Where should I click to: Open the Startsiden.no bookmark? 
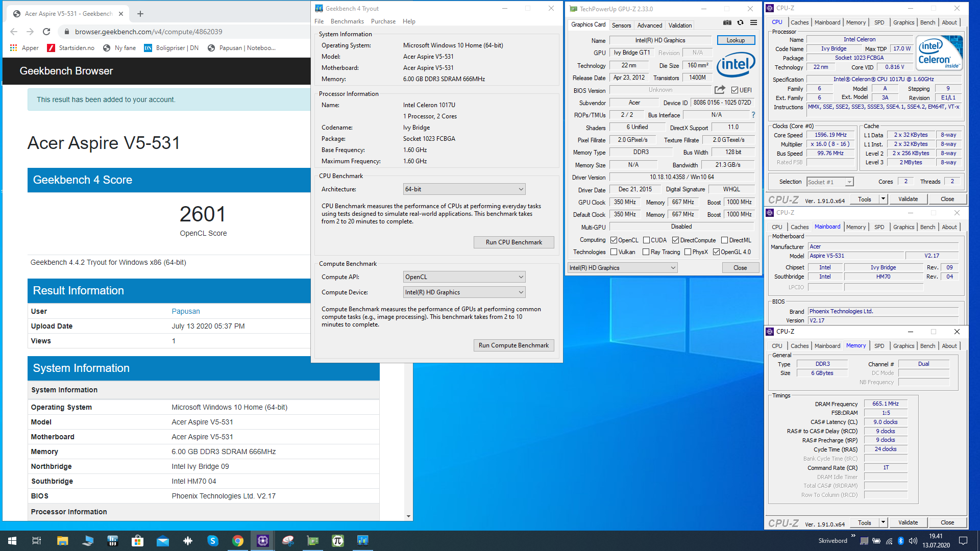click(x=70, y=48)
